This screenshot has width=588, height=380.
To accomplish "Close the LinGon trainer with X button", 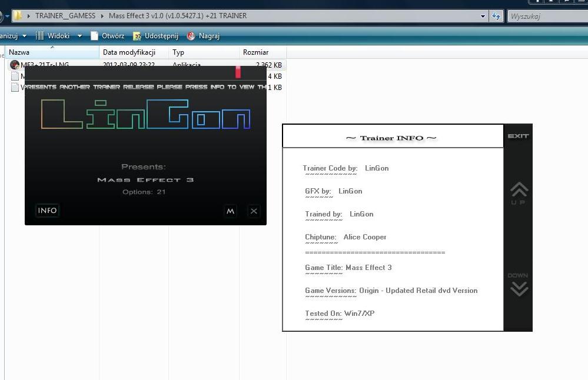I will coord(254,211).
